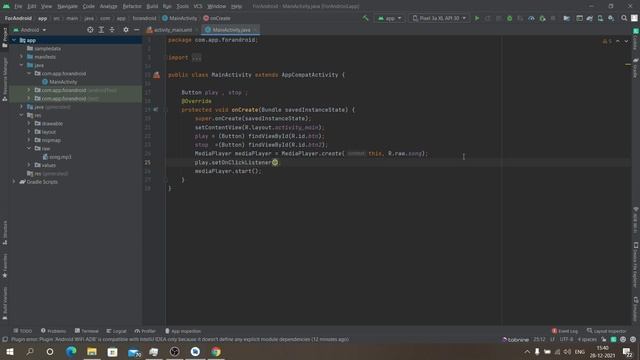Open the Android view dropdown in Project panel
This screenshot has width=640, height=360.
(30, 30)
